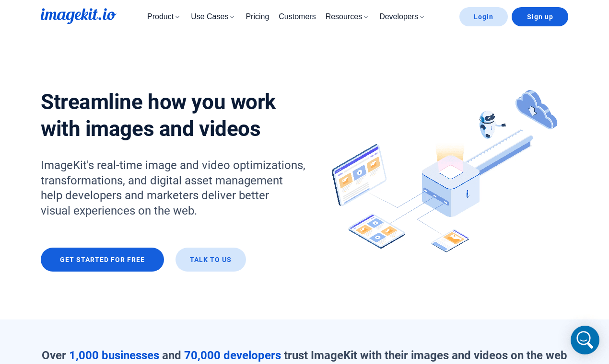Image resolution: width=609 pixels, height=364 pixels.
Task: Click the Talk To Us button
Action: 211,260
